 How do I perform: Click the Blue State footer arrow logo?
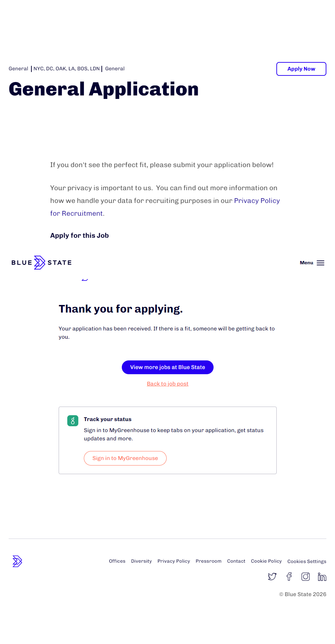coord(17,561)
